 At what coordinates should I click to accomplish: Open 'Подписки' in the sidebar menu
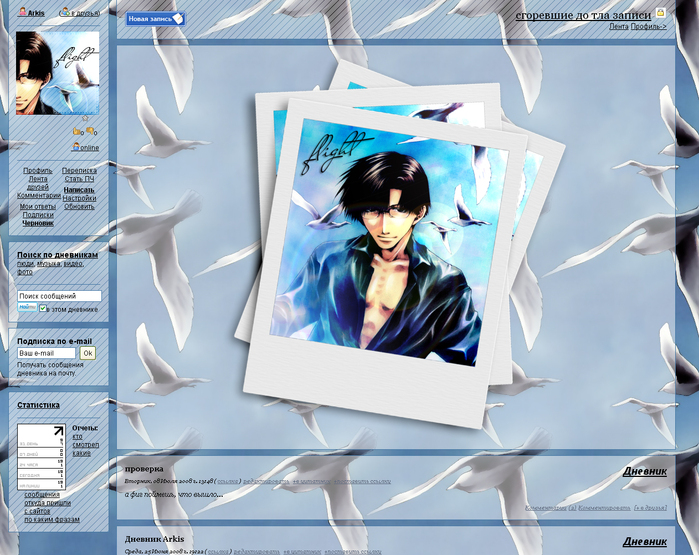[38, 215]
